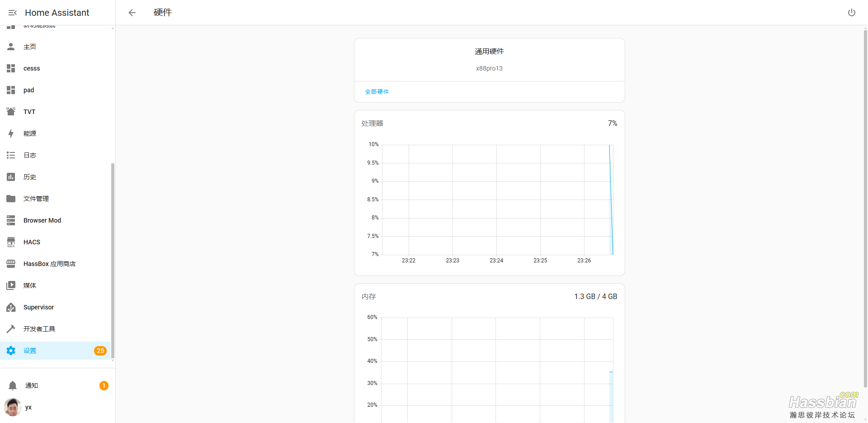868x423 pixels.
Task: Click the 开发者工具 hammer icon
Action: 11,329
